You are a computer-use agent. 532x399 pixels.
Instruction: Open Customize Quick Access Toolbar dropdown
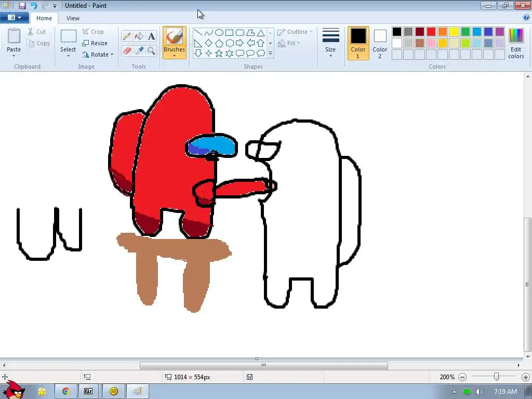[x=55, y=6]
